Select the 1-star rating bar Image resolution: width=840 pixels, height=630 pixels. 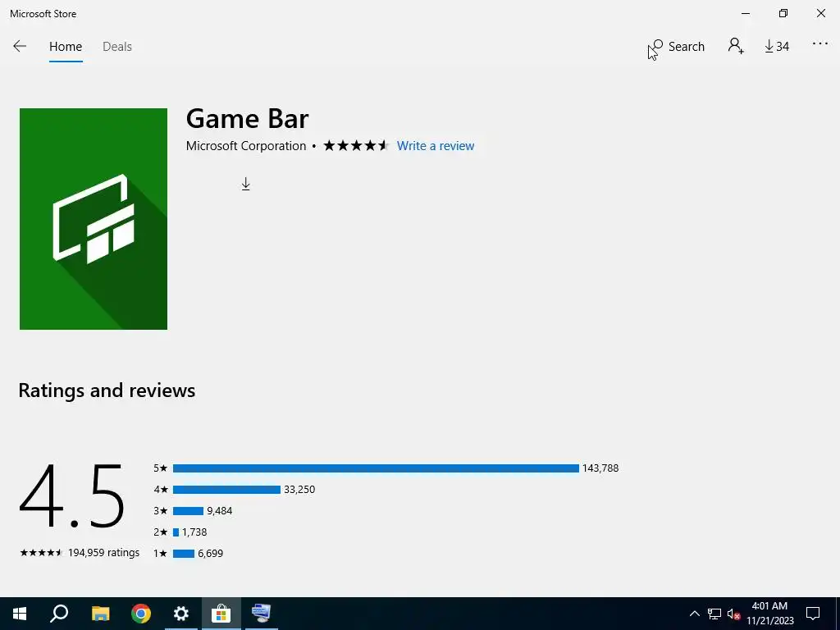pyautogui.click(x=183, y=554)
